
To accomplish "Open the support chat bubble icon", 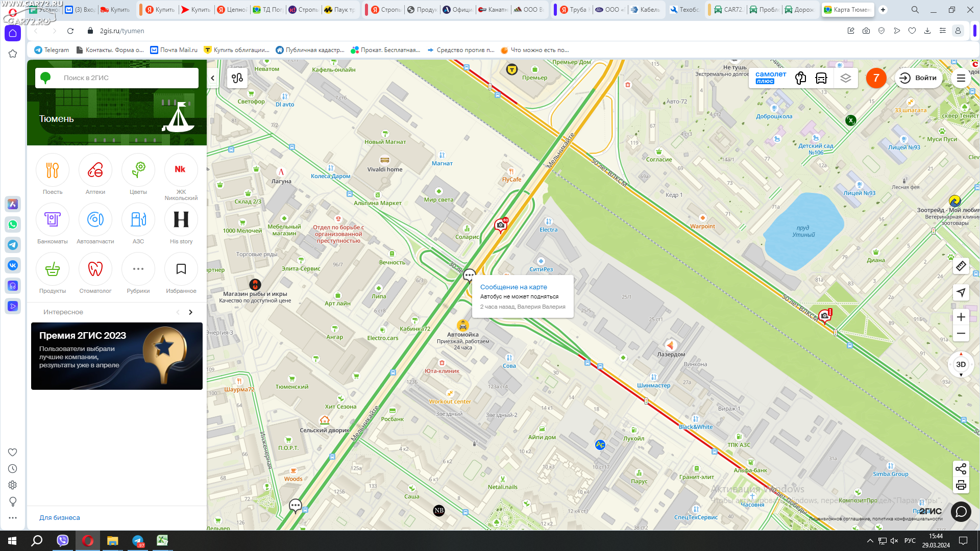I will [x=961, y=511].
